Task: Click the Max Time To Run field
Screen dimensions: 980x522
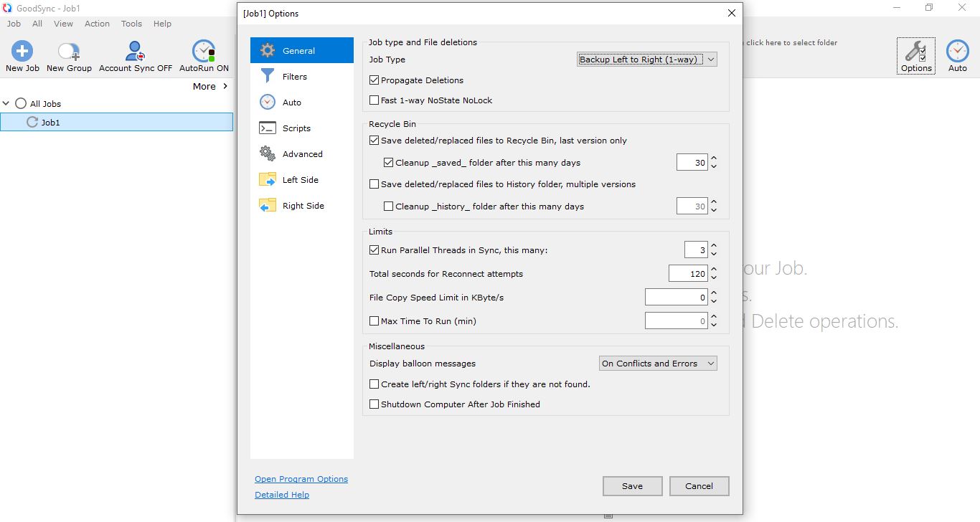Action: (x=677, y=321)
